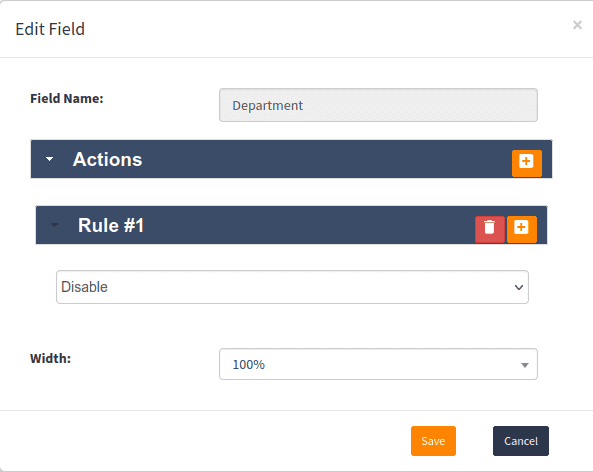
Task: Click the Width label
Action: tap(51, 358)
